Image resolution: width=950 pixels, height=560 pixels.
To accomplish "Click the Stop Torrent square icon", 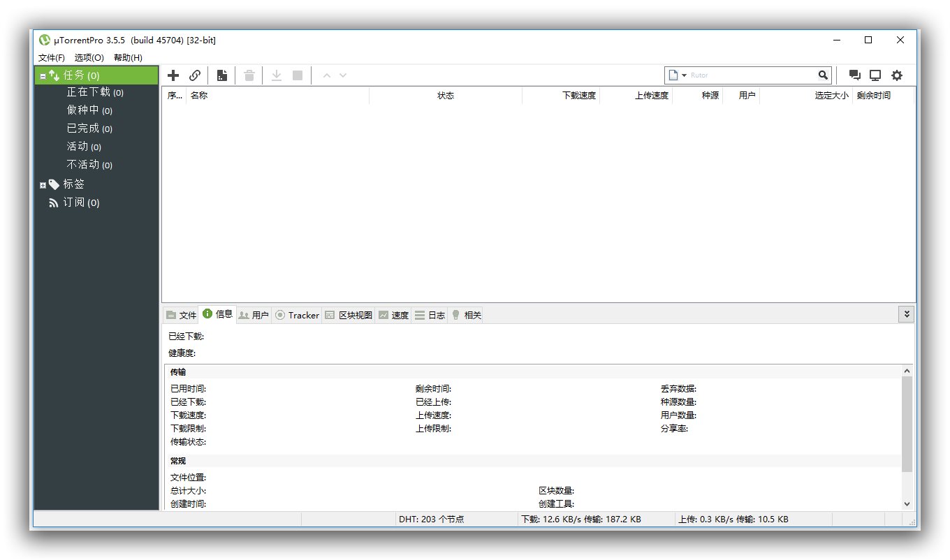I will 297,75.
